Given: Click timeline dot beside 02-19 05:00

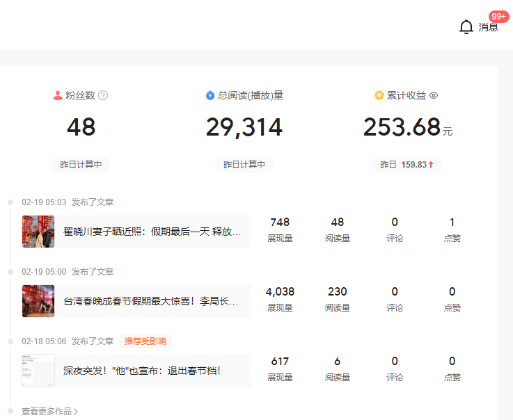Looking at the screenshot, I should click(x=10, y=272).
